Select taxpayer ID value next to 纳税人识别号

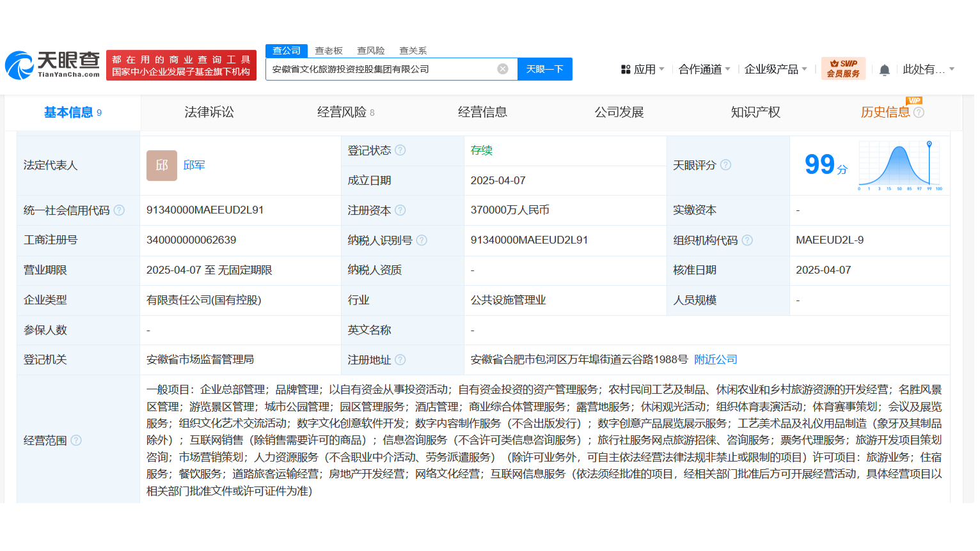point(529,240)
